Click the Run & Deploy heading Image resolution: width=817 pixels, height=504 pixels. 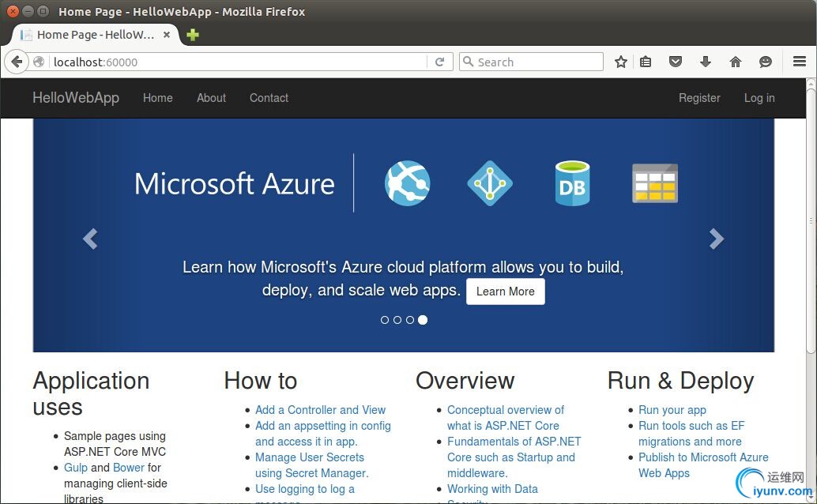click(x=680, y=381)
